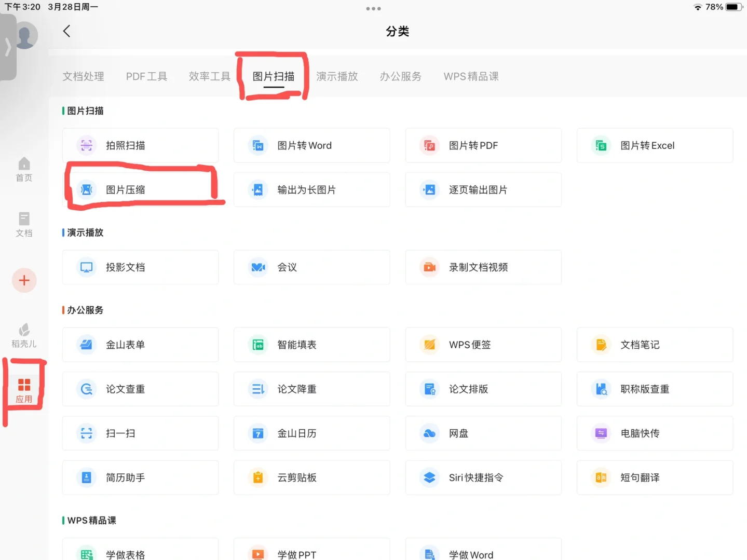Open the 金山日历 calendar icon
The image size is (747, 560).
tap(258, 433)
